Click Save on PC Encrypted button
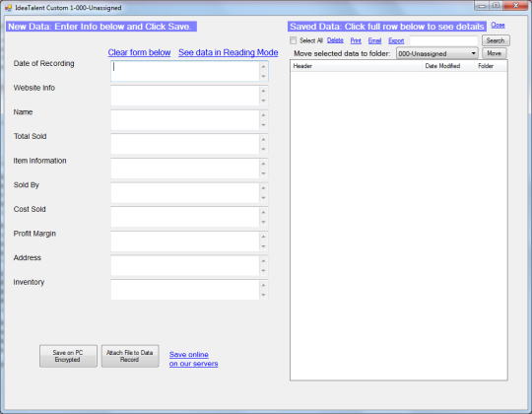 [68, 356]
